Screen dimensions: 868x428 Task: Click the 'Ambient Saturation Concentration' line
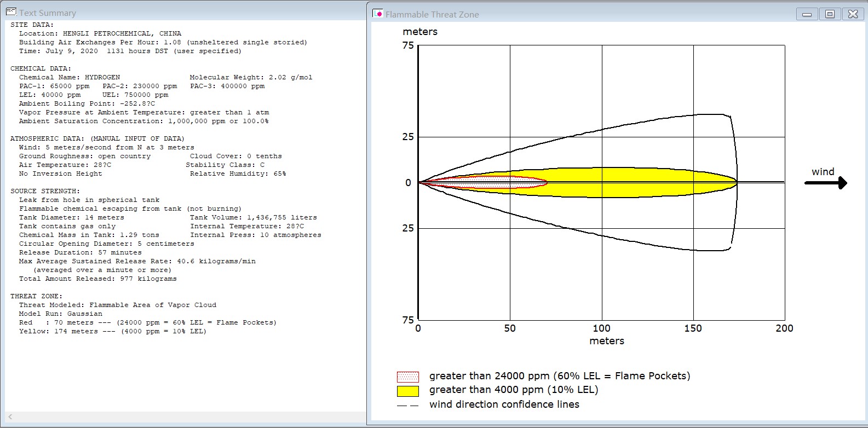144,121
